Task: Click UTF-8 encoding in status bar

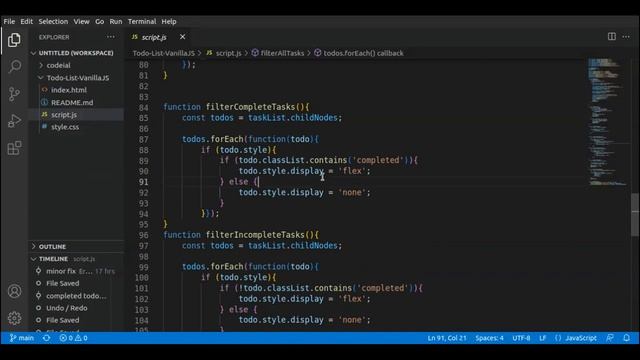Action: click(521, 338)
